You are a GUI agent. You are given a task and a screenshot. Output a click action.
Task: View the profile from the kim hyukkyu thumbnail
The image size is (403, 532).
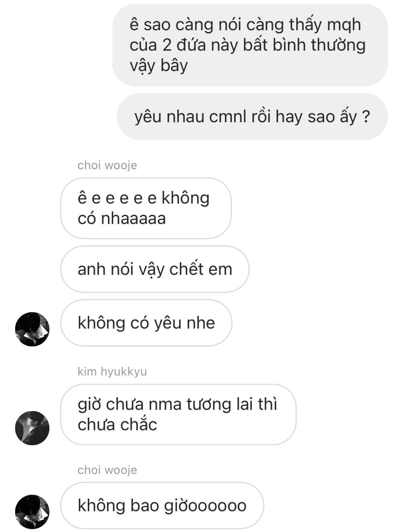click(32, 428)
